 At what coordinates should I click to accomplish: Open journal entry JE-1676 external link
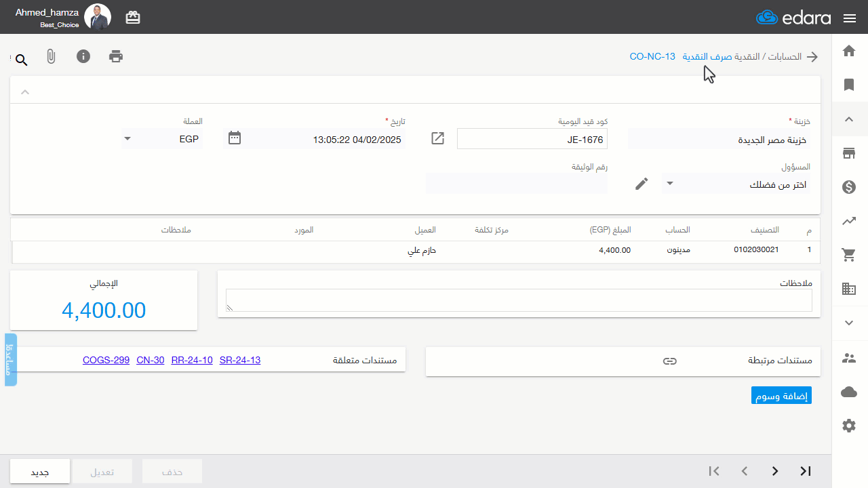click(x=438, y=139)
